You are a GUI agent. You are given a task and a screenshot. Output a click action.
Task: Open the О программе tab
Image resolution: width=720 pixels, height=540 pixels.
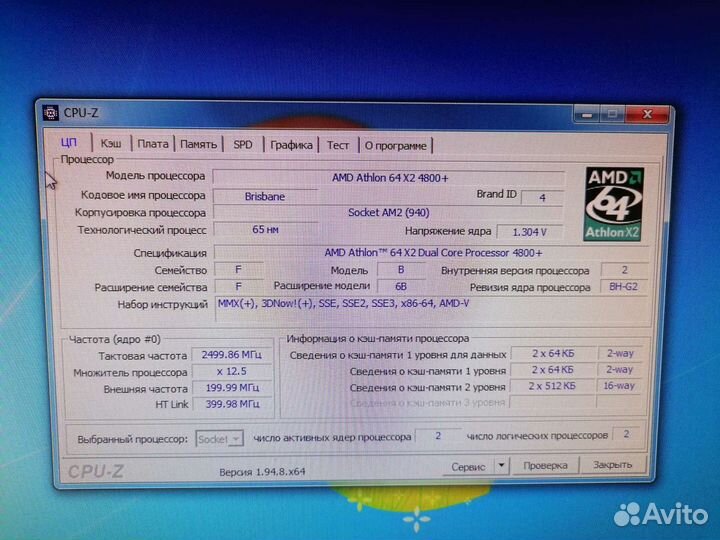tap(396, 146)
